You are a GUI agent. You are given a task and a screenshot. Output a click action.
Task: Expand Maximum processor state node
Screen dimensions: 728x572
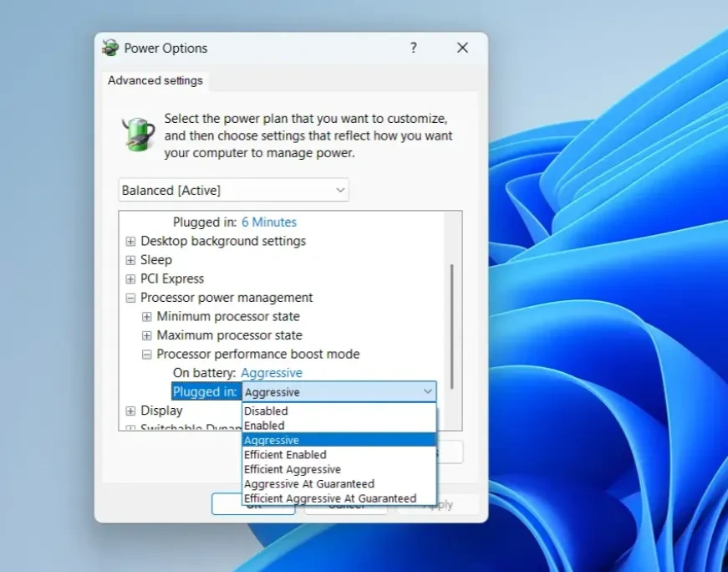tap(147, 335)
